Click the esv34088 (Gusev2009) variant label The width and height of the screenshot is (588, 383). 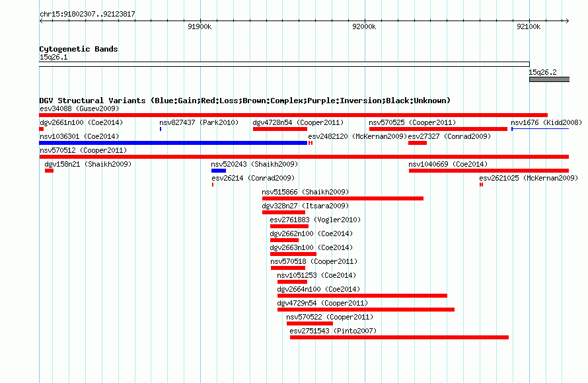coord(79,108)
